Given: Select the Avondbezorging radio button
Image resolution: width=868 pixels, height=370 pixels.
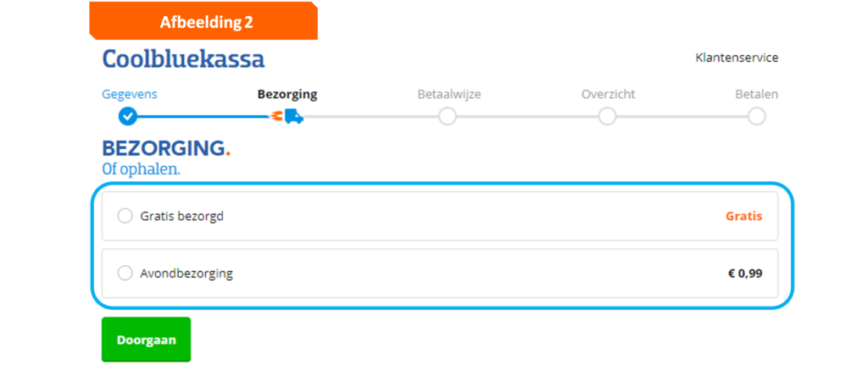Looking at the screenshot, I should 125,273.
